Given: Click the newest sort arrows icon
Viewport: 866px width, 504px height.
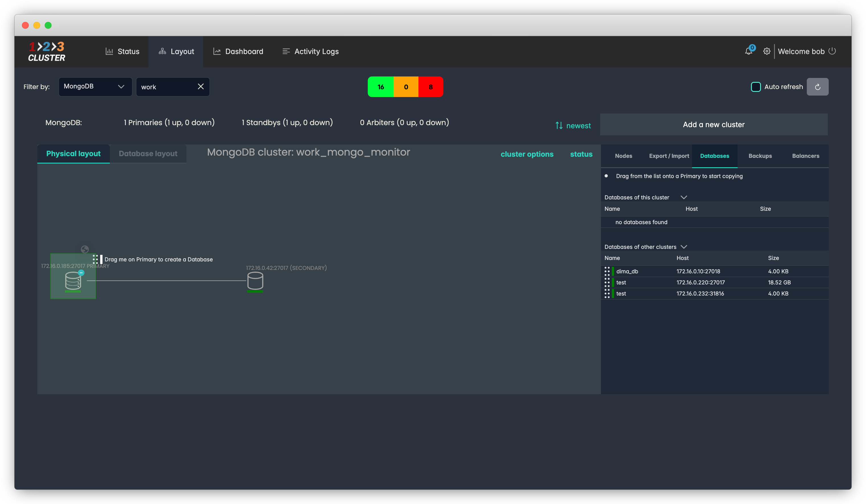Looking at the screenshot, I should 559,126.
